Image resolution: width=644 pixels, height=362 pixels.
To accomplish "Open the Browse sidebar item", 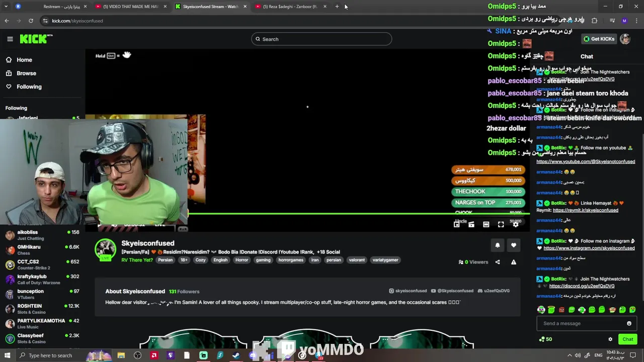I will pyautogui.click(x=26, y=73).
